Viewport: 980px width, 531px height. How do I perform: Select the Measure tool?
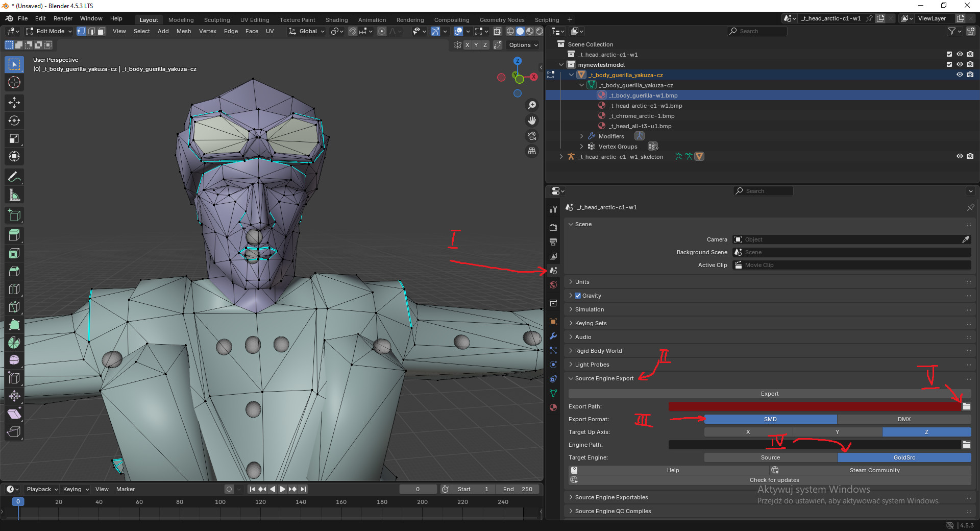(x=14, y=194)
